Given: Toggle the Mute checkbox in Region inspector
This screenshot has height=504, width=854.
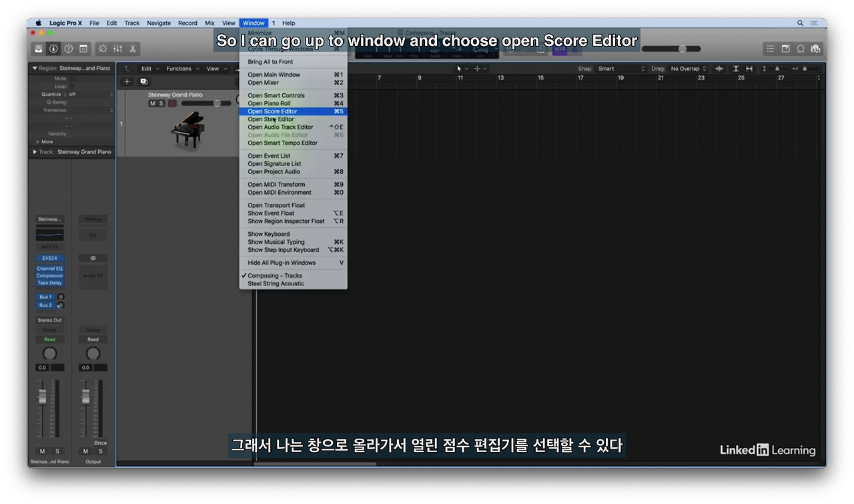Looking at the screenshot, I should point(72,79).
